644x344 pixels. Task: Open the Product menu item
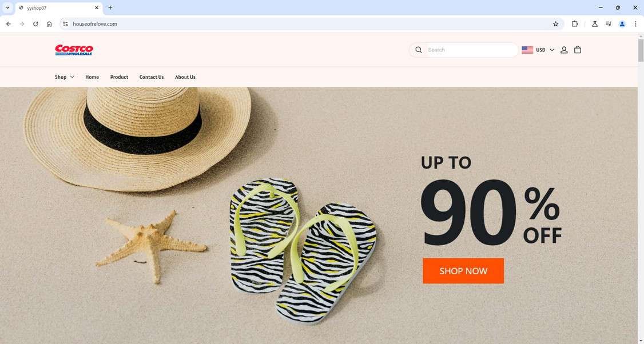click(119, 77)
